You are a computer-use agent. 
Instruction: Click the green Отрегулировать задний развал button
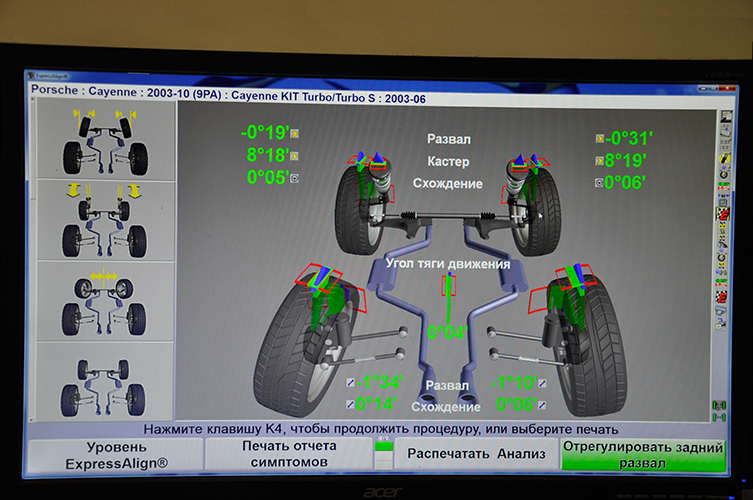click(x=643, y=455)
